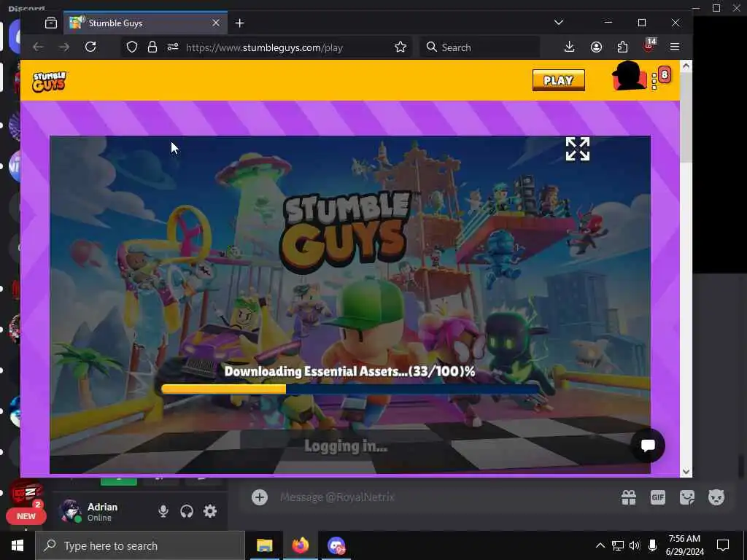
Task: Open tracking protection shield icon
Action: pyautogui.click(x=132, y=47)
